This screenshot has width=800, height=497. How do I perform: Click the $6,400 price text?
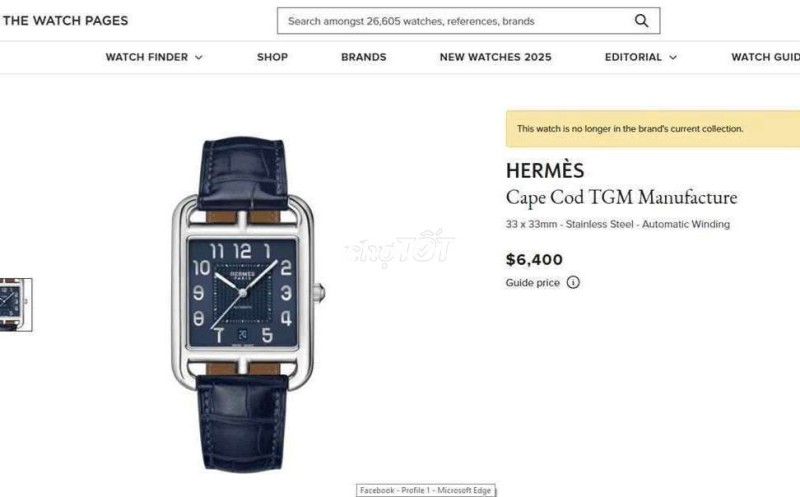[x=534, y=260]
